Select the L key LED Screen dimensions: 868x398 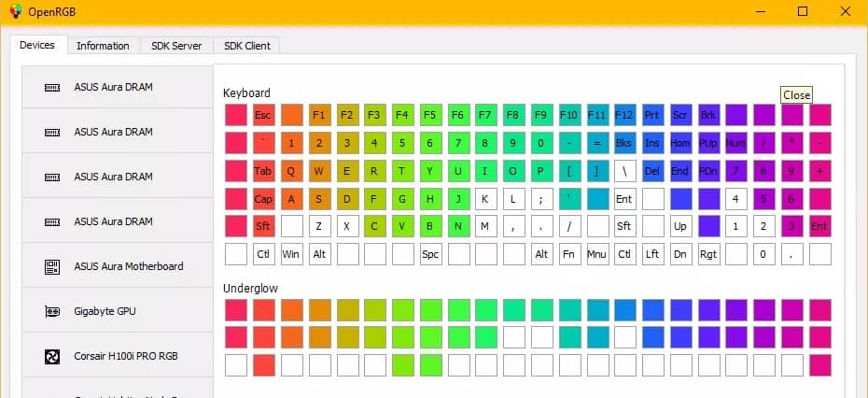(x=513, y=198)
